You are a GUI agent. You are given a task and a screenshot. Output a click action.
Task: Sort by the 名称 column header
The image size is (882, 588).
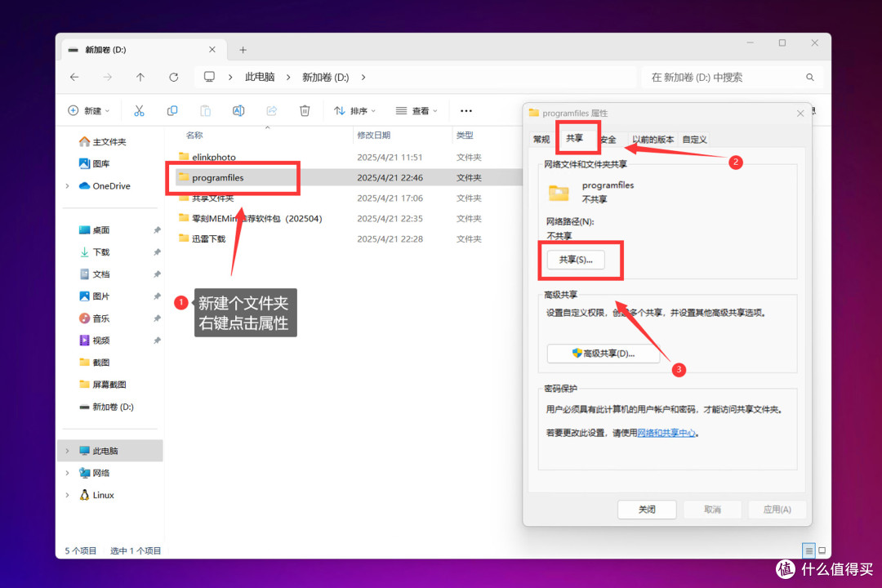pyautogui.click(x=194, y=135)
